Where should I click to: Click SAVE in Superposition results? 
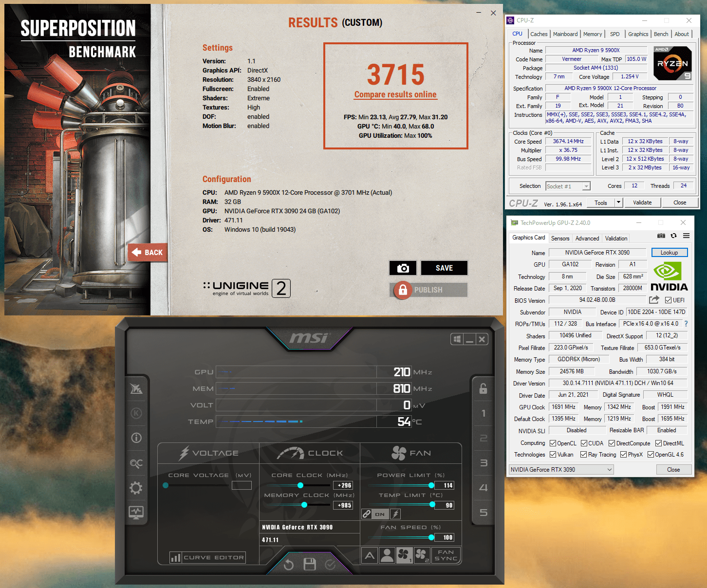point(444,268)
